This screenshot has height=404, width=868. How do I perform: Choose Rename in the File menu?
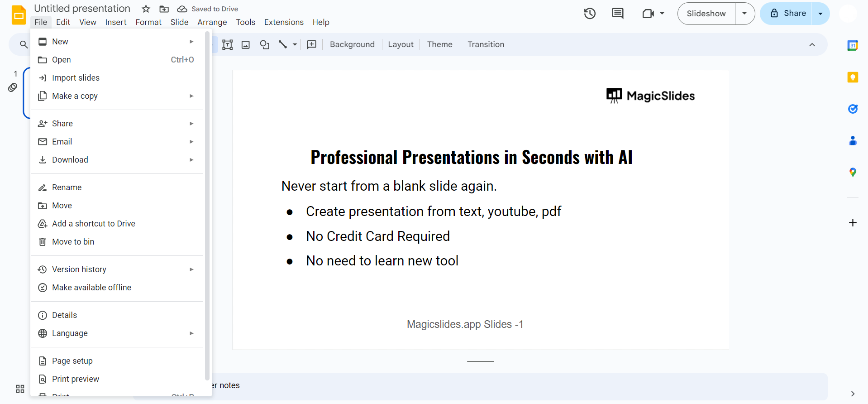tap(117, 188)
